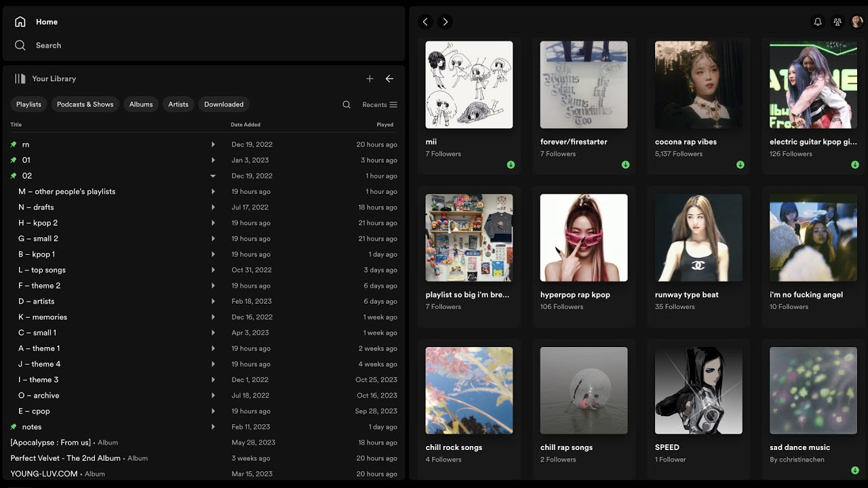Screen dimensions: 868x488
Task: Open playlist so big i'm bre… title
Action: (x=467, y=295)
